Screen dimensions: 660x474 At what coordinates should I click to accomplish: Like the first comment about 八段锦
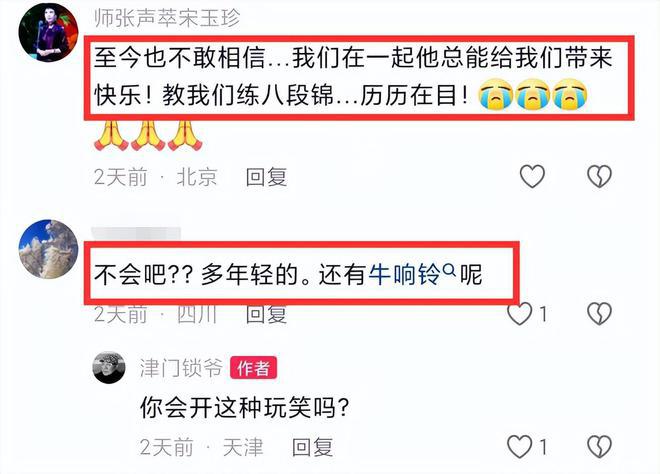click(532, 176)
